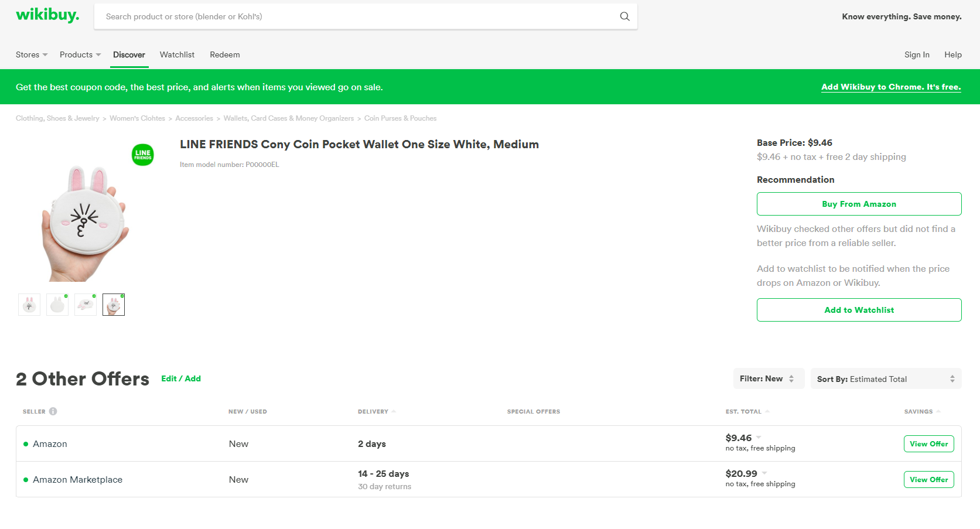
Task: Click the seller info icon
Action: click(53, 411)
